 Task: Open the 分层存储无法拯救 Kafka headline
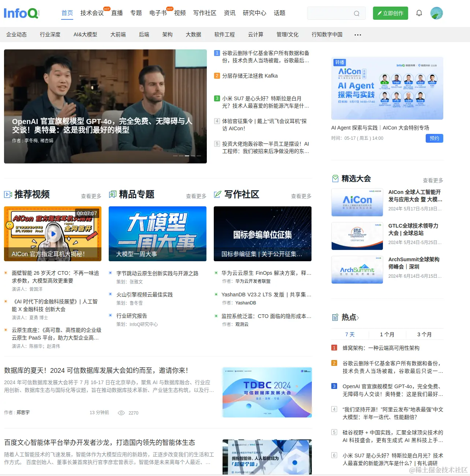(250, 76)
